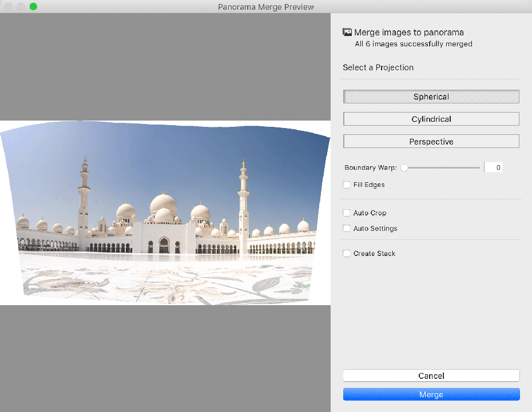Turn on Auto Settings
The image size is (532, 412).
coord(347,228)
